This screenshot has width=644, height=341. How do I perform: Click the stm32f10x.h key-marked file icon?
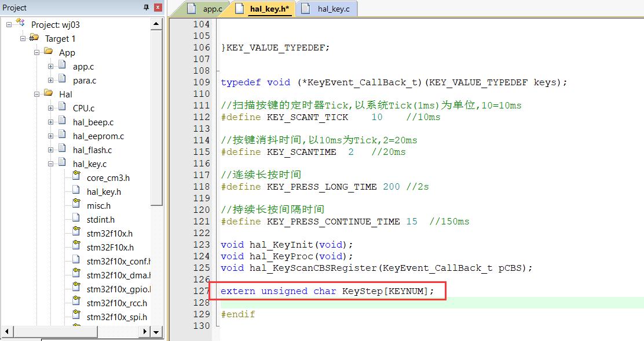[76, 231]
